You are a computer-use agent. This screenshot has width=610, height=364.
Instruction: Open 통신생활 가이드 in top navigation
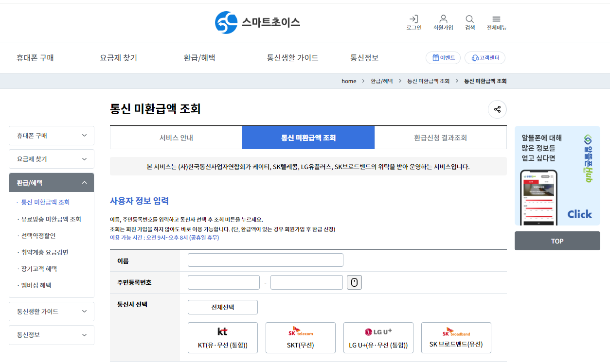pyautogui.click(x=293, y=58)
